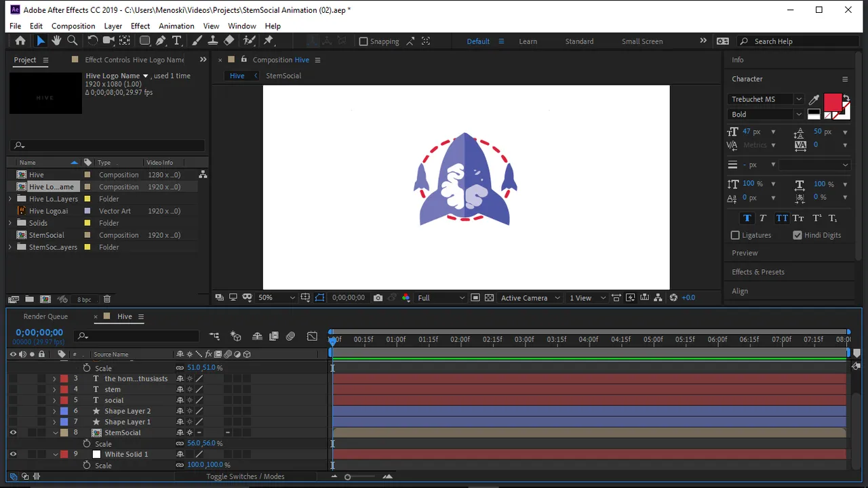Open the Composition menu
Viewport: 868px width, 488px height.
pyautogui.click(x=73, y=26)
